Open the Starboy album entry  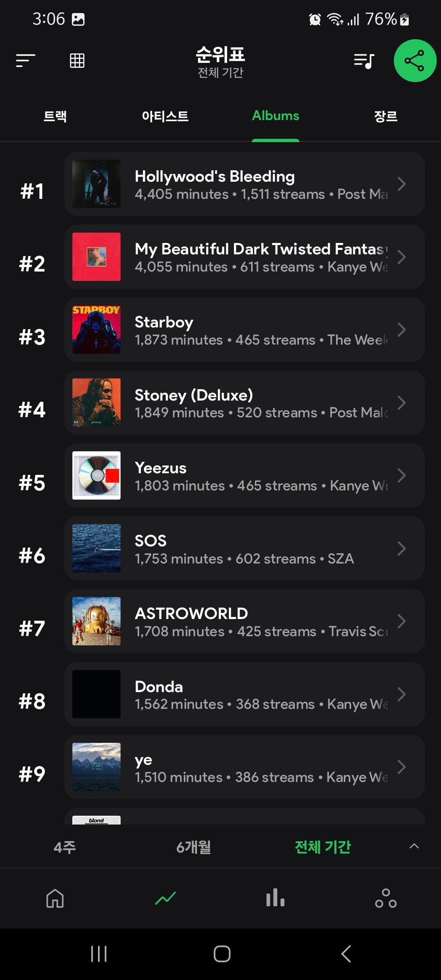[244, 330]
